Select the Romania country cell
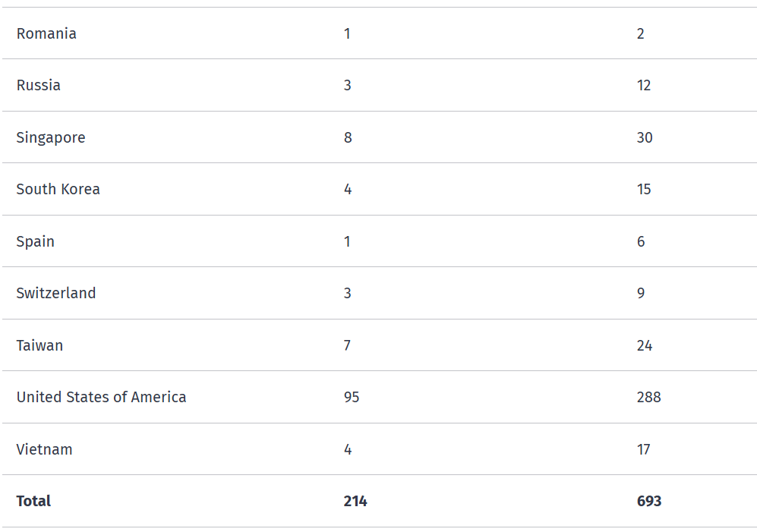This screenshot has height=532, width=757. click(46, 34)
